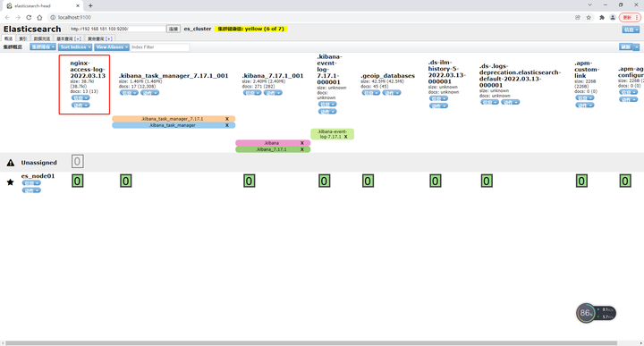Remove the .kibana-event-log-7.17.1 alias via its X
The width and height of the screenshot is (644, 346).
(x=346, y=136)
